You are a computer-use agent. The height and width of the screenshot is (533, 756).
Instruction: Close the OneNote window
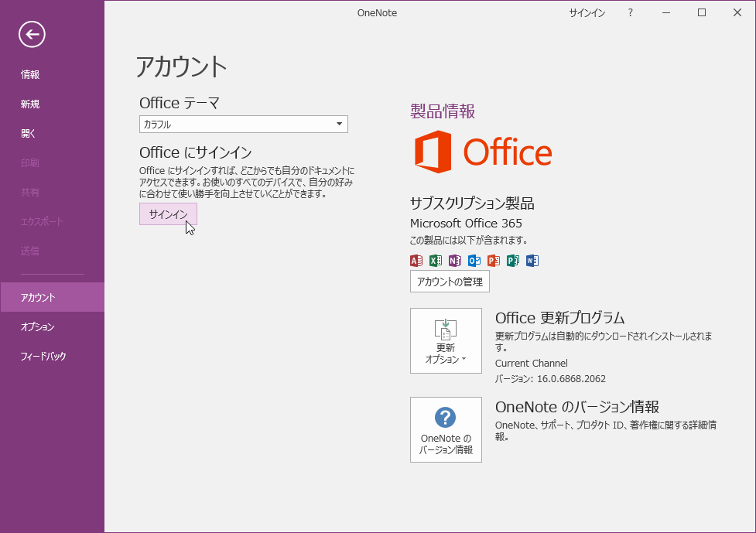[x=737, y=13]
